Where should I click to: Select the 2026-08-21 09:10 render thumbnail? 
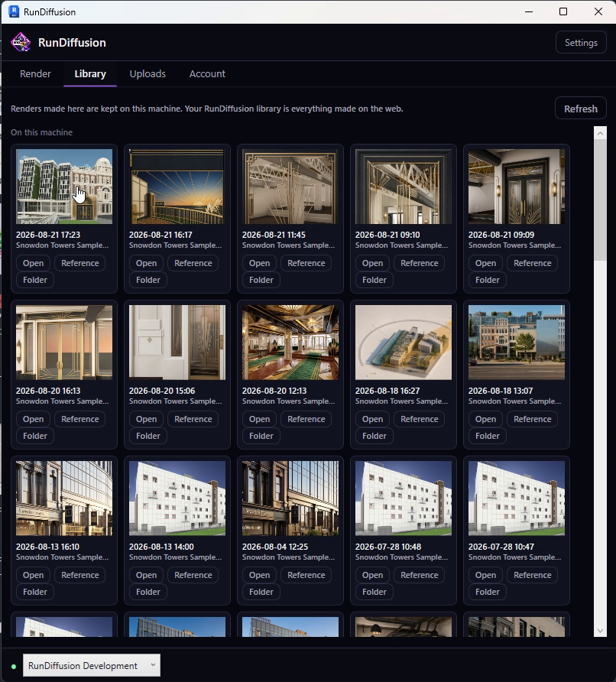tap(403, 187)
